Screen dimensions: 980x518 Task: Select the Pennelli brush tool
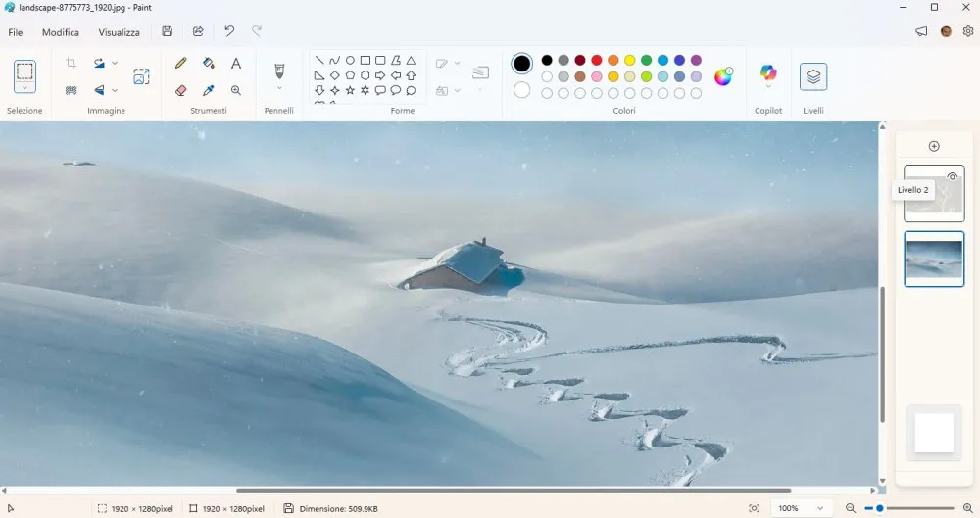(x=279, y=71)
